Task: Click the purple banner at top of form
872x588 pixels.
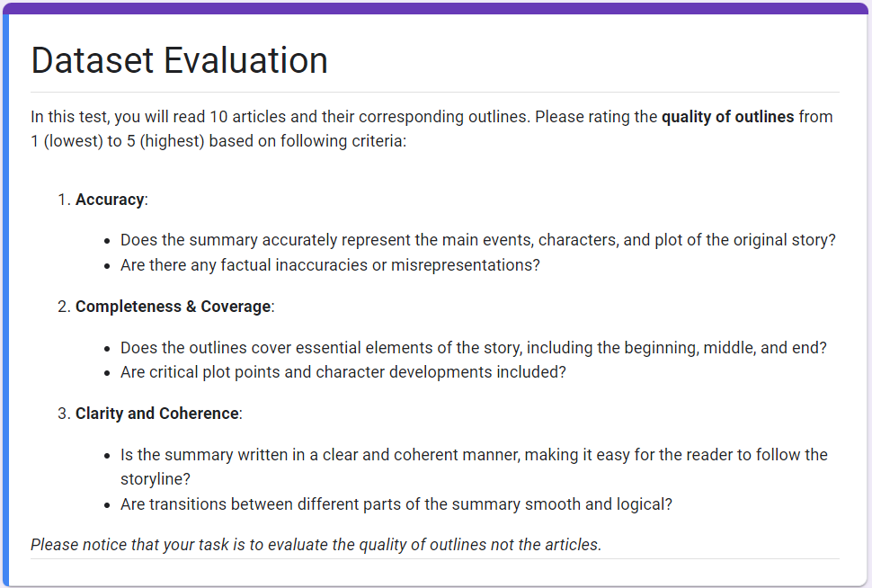Action: point(436,7)
